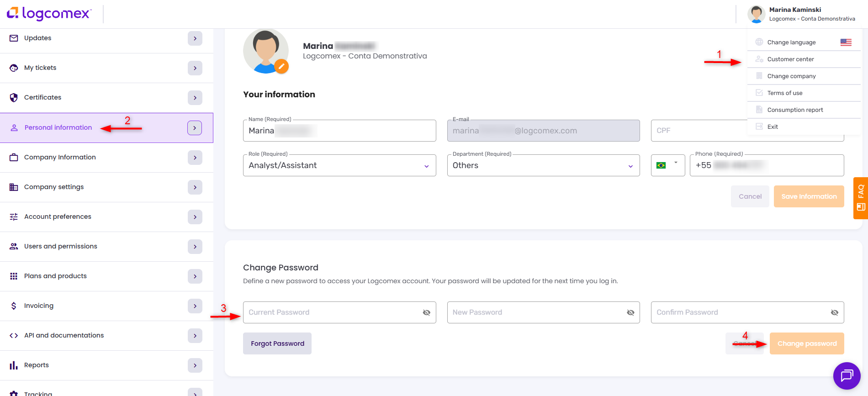Click the Forgot Password button

click(x=277, y=343)
